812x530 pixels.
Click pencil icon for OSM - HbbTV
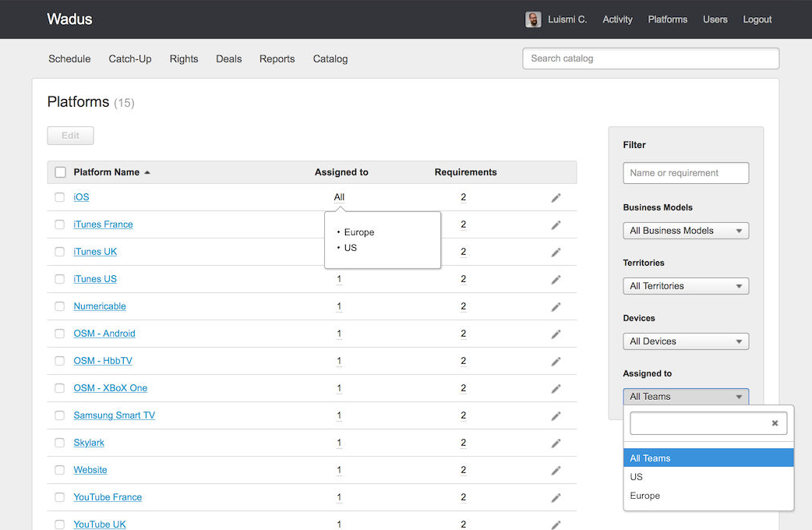point(556,362)
